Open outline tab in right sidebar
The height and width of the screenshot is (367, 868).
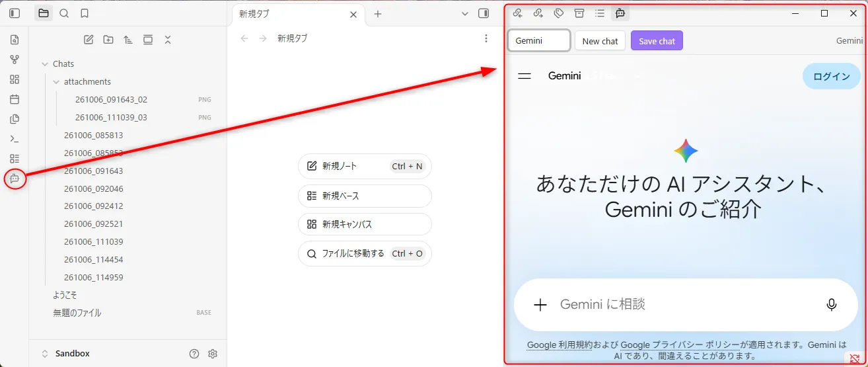tap(600, 13)
